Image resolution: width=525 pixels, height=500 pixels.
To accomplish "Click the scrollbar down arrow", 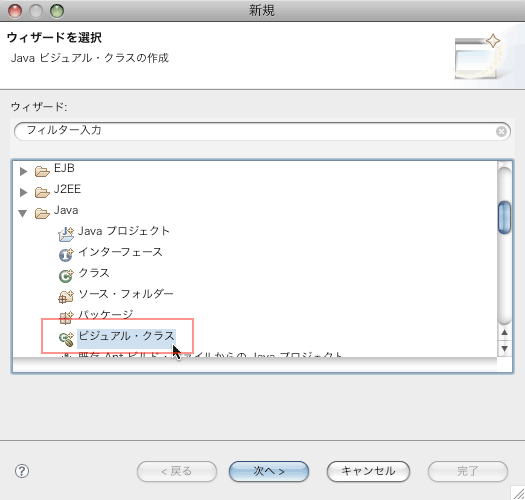I will coord(505,349).
